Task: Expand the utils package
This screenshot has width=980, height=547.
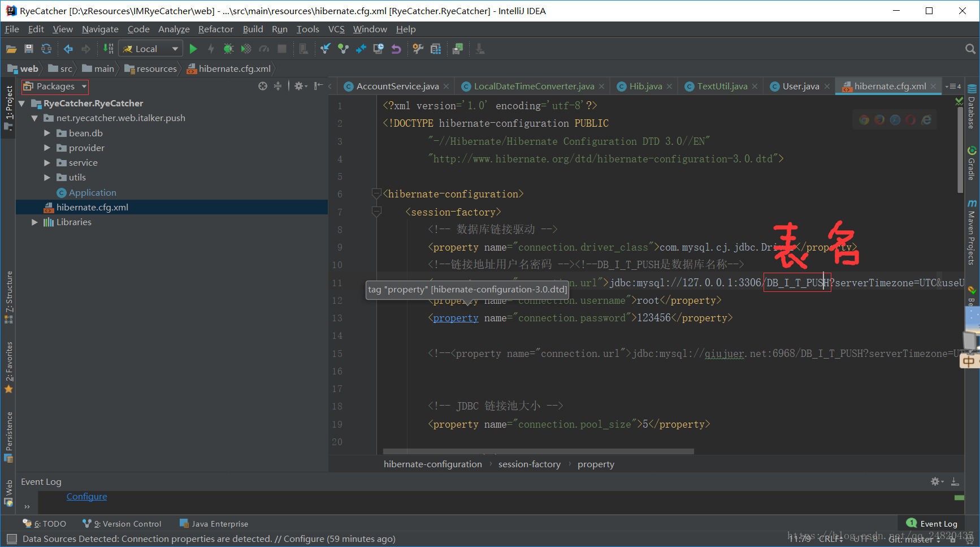Action: [47, 177]
